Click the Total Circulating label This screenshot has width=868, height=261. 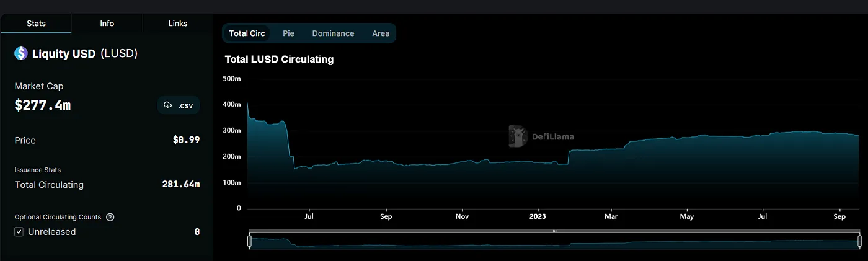pyautogui.click(x=49, y=185)
